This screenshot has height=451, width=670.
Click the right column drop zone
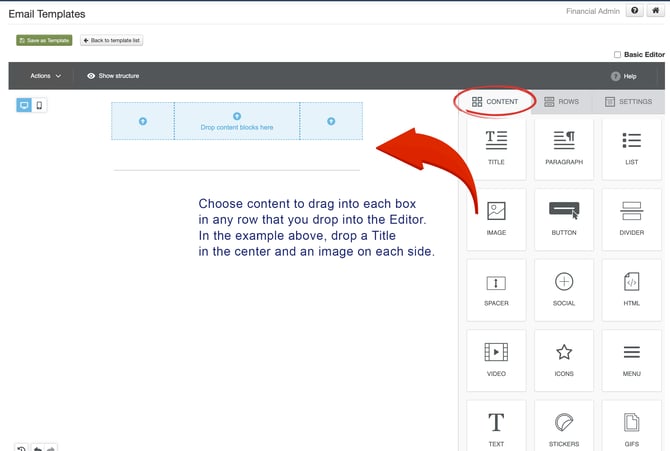[331, 121]
